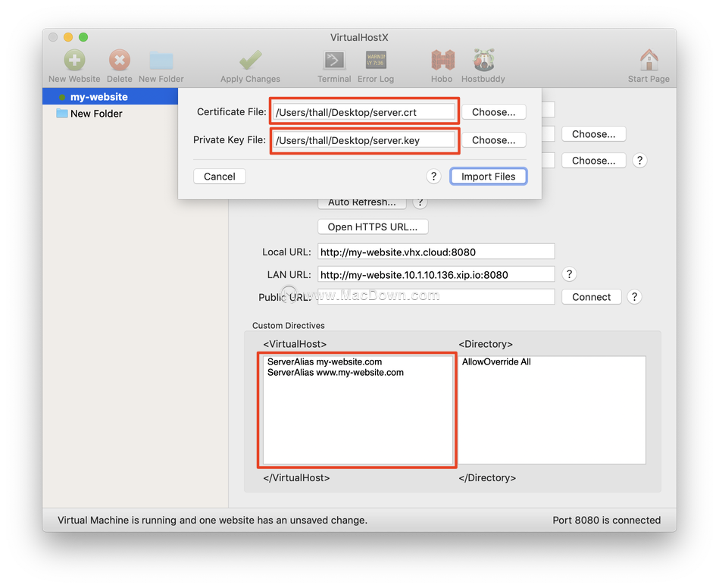
Task: Click the 'AllowOverride All' directive text
Action: pos(496,362)
